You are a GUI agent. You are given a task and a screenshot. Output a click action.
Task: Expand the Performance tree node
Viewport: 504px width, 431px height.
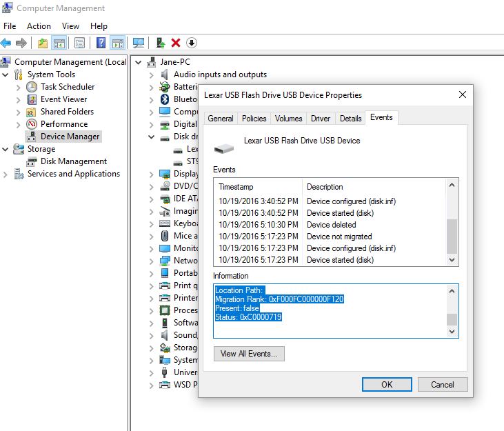tap(19, 124)
